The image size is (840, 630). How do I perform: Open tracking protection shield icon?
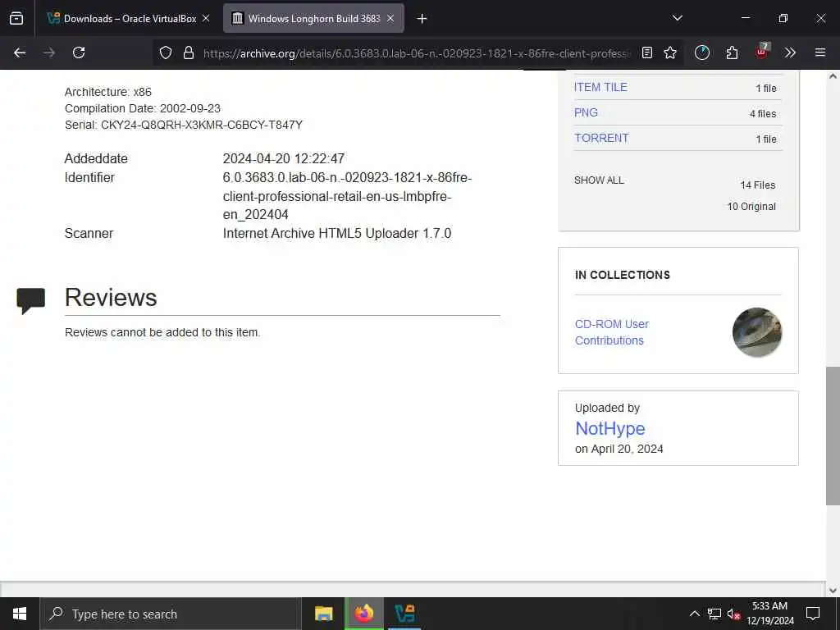166,53
